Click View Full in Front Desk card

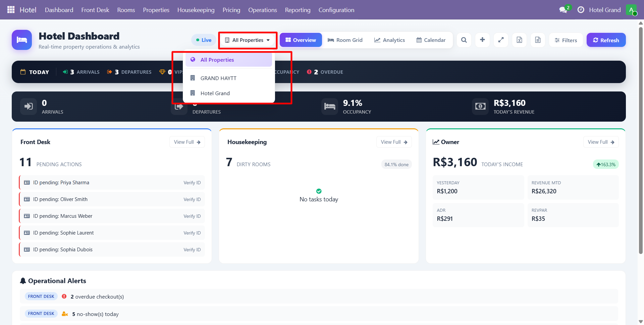pos(187,142)
